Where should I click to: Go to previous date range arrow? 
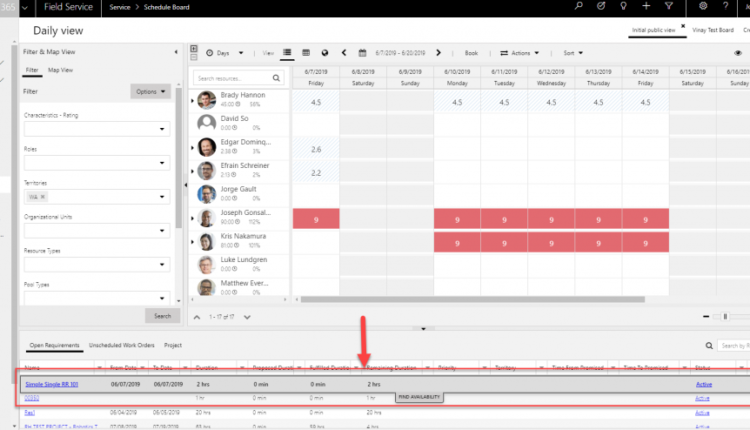pos(344,52)
